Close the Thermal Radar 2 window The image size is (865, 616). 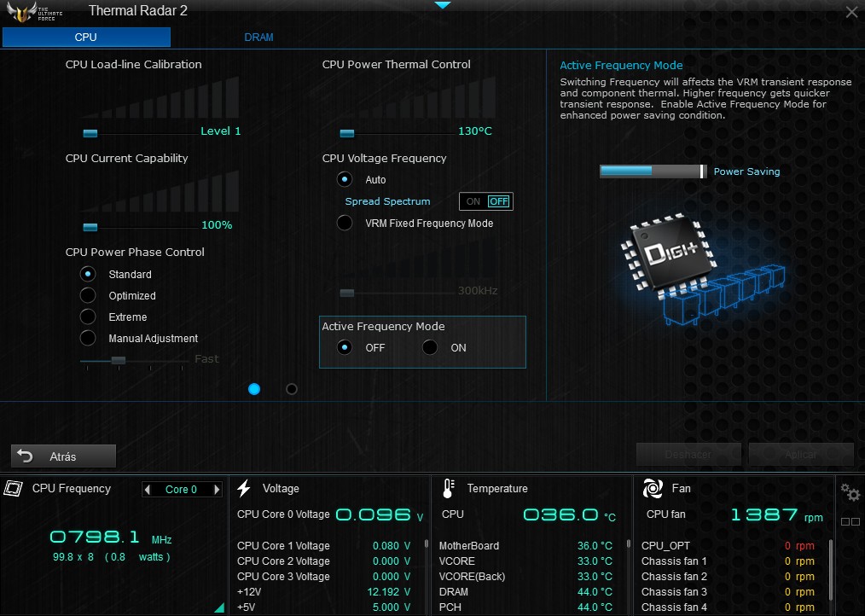pos(851,12)
